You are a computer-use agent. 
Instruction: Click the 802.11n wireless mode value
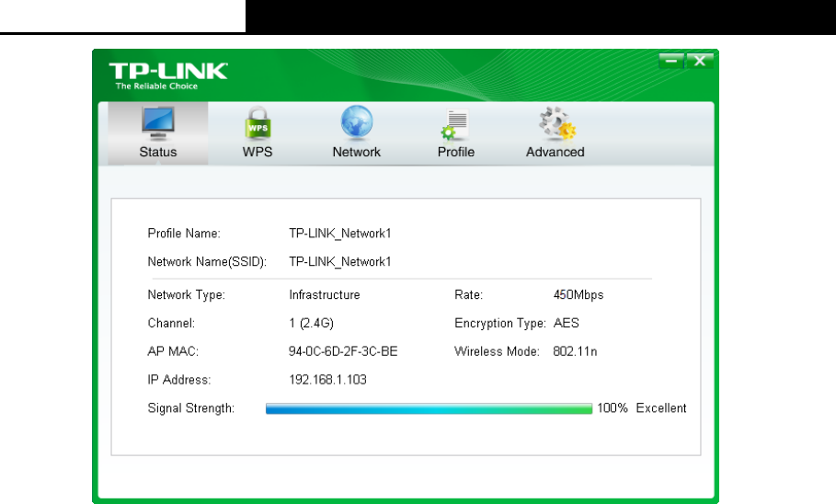coord(575,351)
